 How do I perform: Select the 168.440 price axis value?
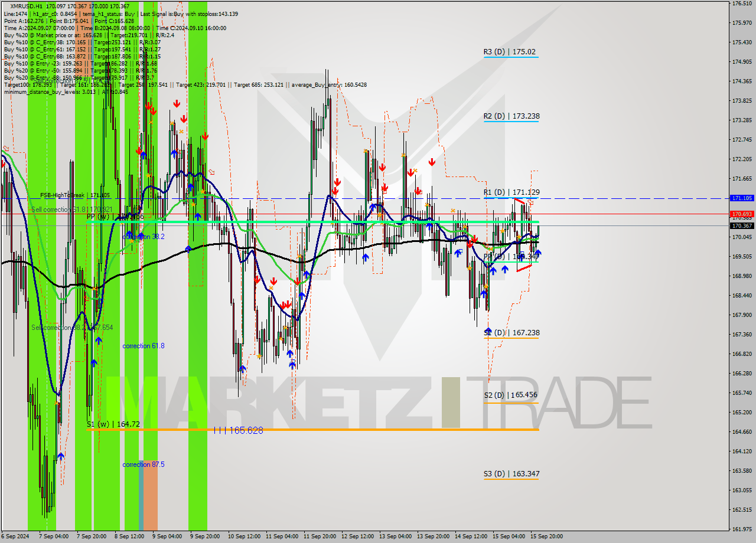pyautogui.click(x=741, y=296)
